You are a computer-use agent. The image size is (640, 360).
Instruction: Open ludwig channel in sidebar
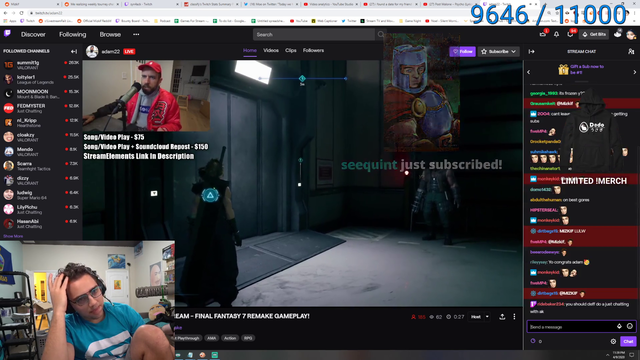[x=41, y=195]
